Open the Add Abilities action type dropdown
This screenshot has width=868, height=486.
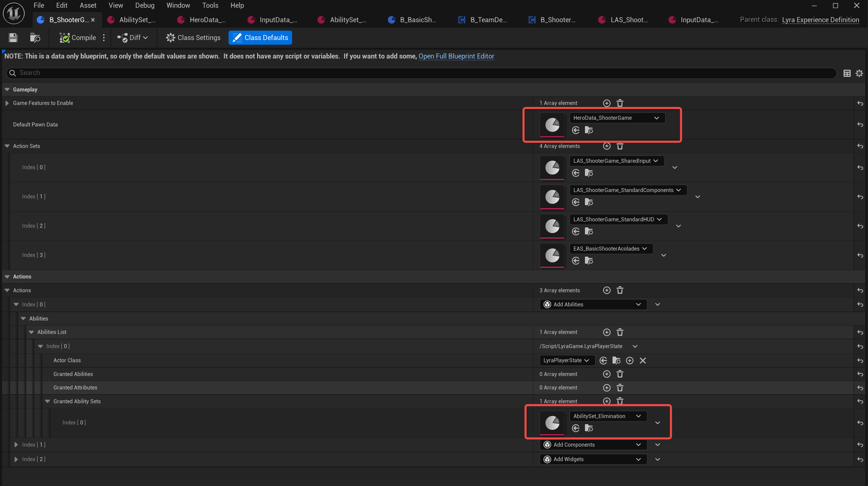[x=593, y=304]
